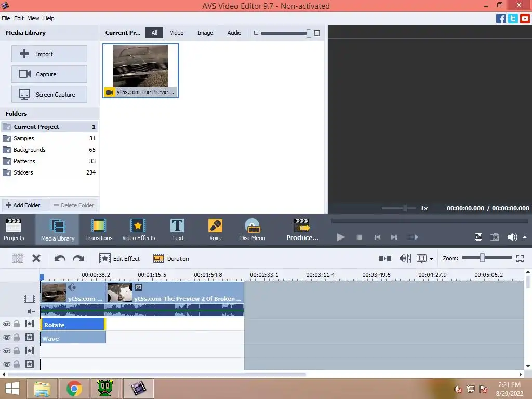
Task: Open Video Effects gallery
Action: pos(138,229)
